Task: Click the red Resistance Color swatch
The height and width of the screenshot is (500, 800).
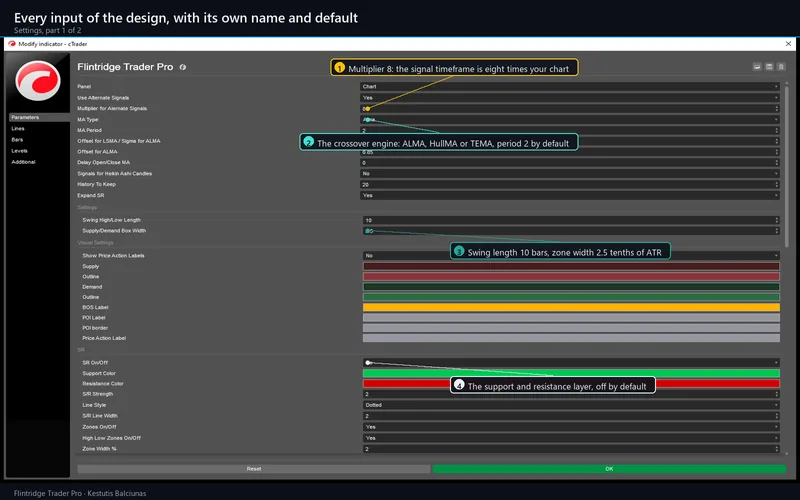Action: [x=571, y=383]
